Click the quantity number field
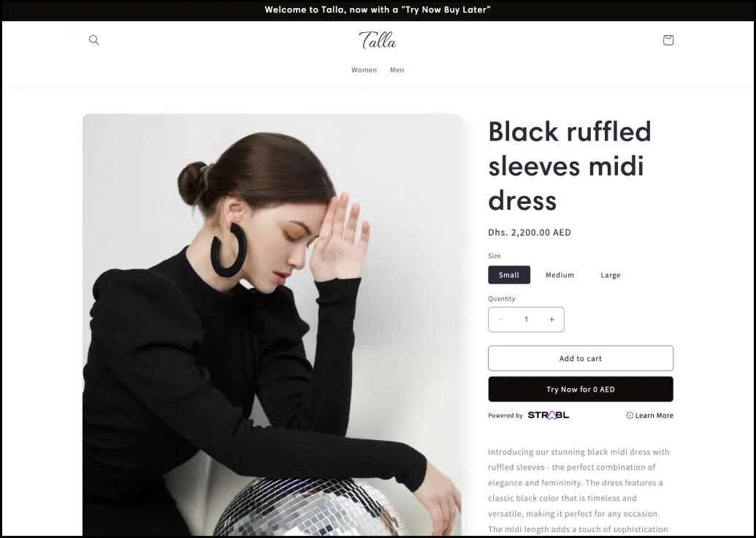Image resolution: width=756 pixels, height=538 pixels. tap(526, 319)
